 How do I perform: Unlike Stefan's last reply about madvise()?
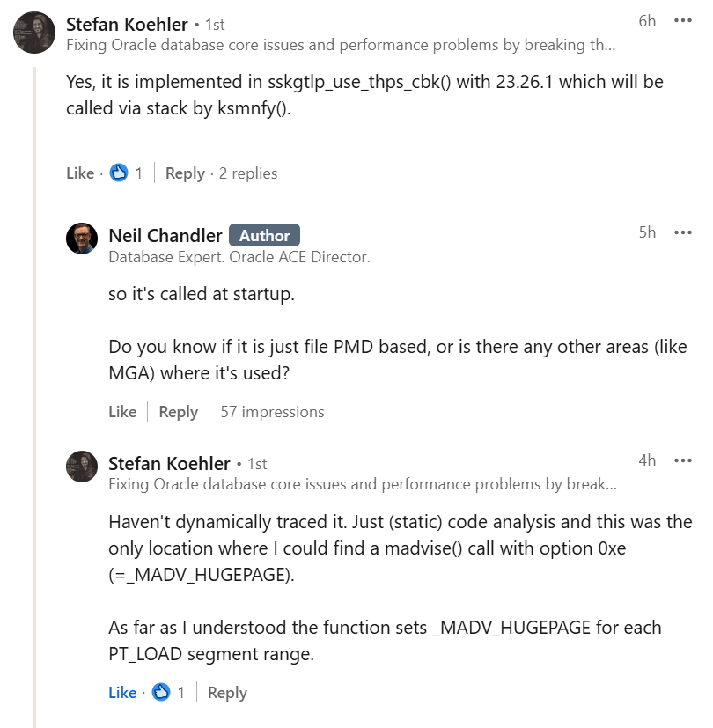tap(122, 693)
